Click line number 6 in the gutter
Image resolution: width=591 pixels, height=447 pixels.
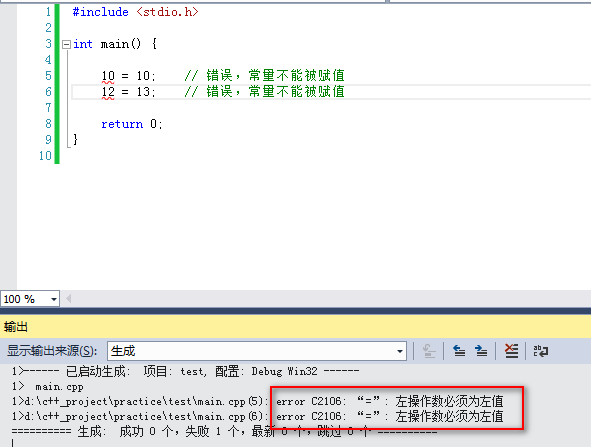tap(48, 92)
